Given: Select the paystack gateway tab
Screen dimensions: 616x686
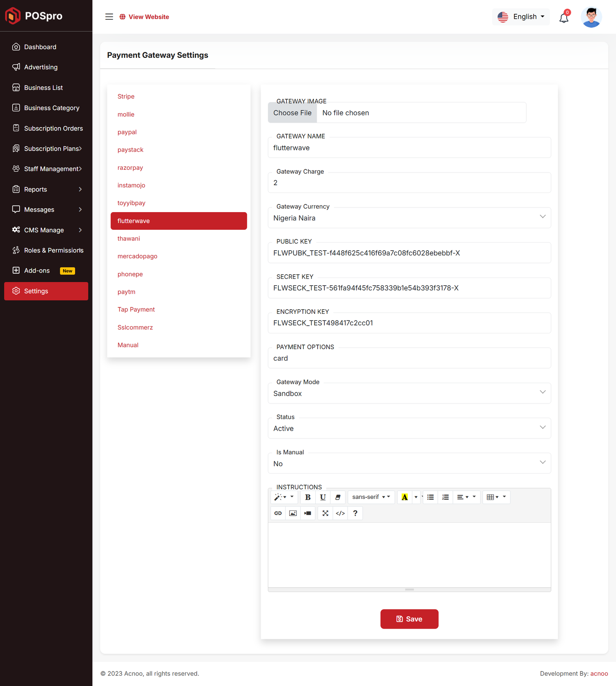Looking at the screenshot, I should coord(131,150).
